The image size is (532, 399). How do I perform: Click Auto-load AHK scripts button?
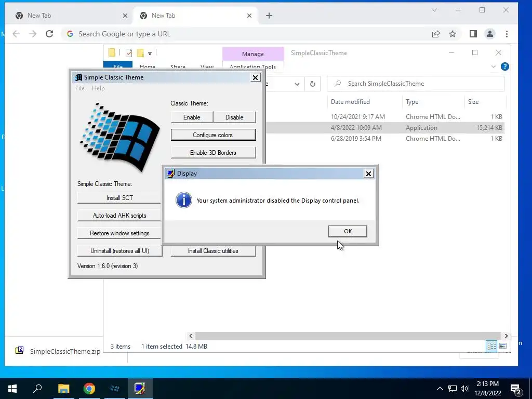pos(119,215)
